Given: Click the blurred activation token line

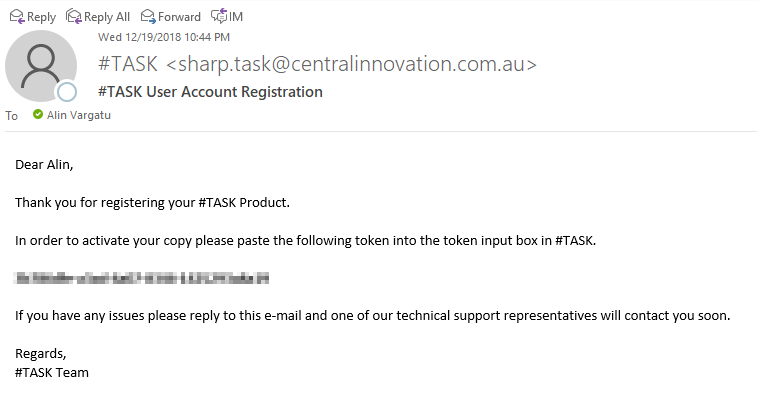Looking at the screenshot, I should tap(141, 278).
